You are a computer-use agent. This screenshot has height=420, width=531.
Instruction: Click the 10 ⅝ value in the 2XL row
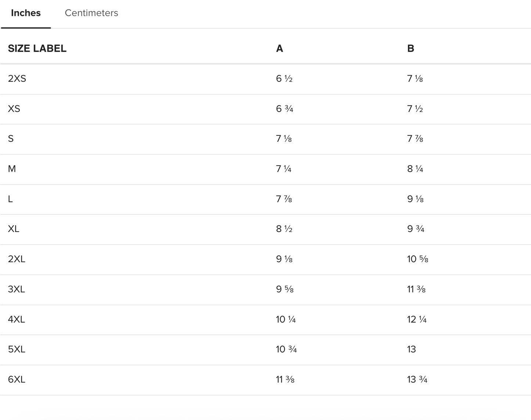417,259
